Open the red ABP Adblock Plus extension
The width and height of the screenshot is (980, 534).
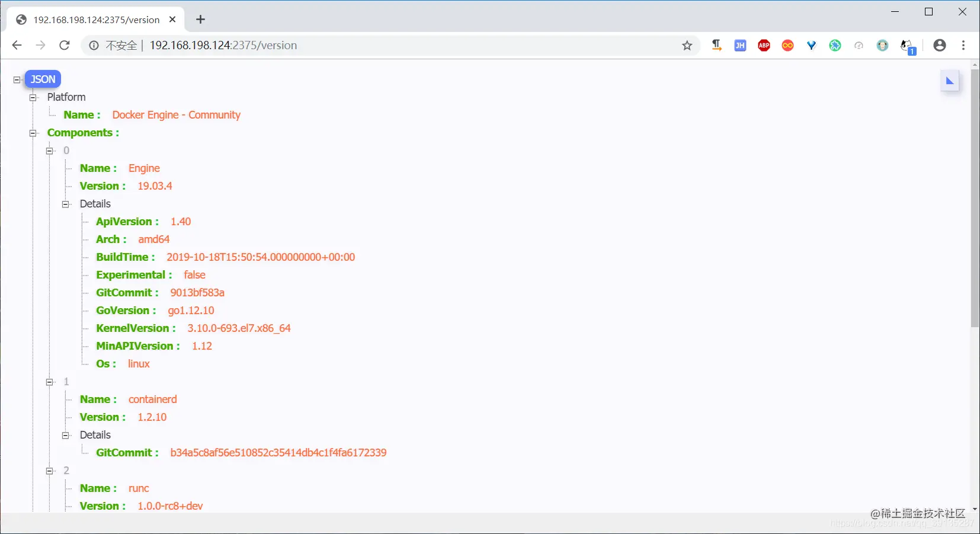coord(764,46)
